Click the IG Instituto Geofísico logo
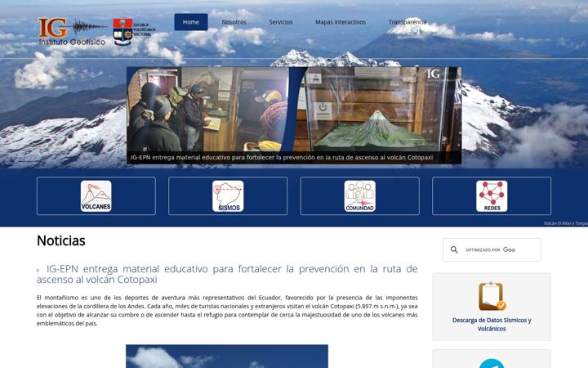 pos(72,32)
